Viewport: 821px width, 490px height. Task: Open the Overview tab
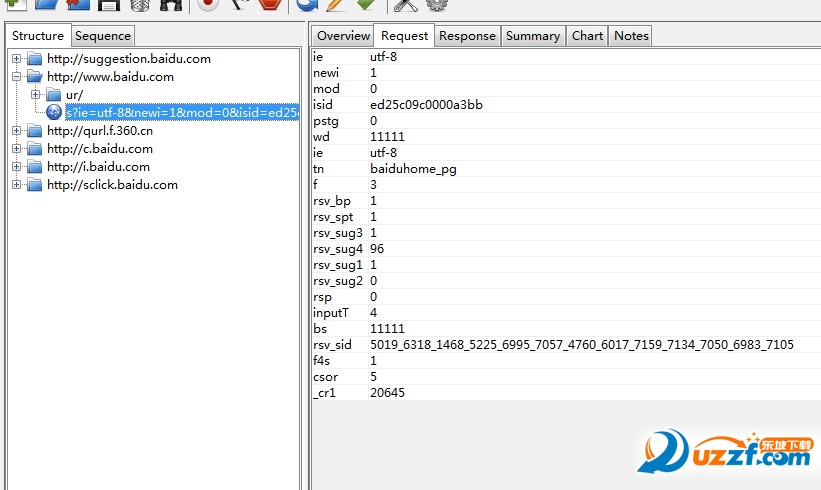click(343, 36)
